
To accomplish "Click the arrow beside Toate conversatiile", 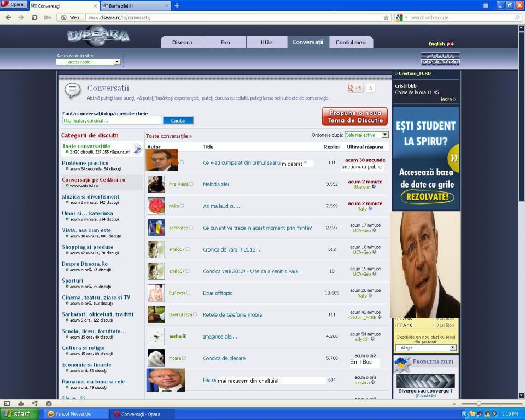I will click(137, 149).
